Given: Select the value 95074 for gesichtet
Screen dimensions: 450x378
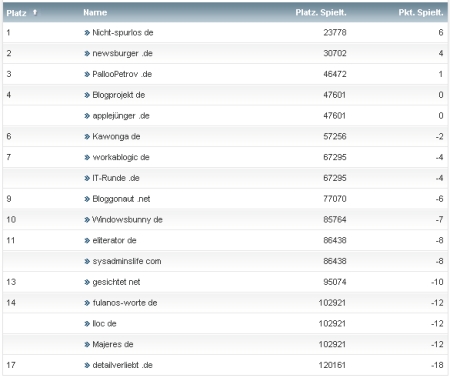Looking at the screenshot, I should click(x=335, y=282).
